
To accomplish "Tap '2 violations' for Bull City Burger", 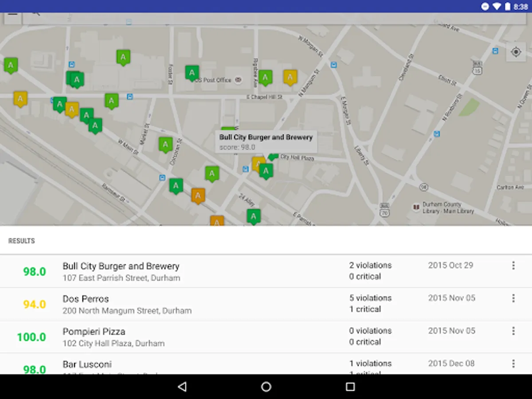I will pyautogui.click(x=371, y=265).
